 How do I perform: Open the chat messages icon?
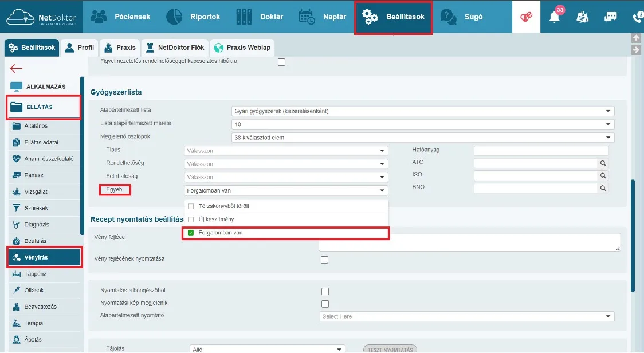coord(610,17)
